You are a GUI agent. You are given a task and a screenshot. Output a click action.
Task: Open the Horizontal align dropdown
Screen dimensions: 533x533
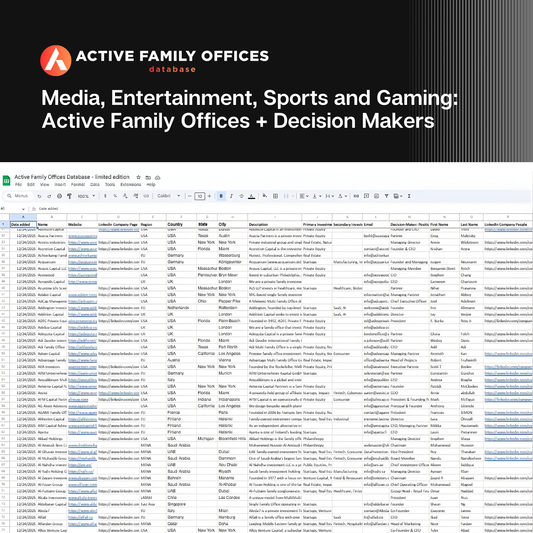[304, 196]
